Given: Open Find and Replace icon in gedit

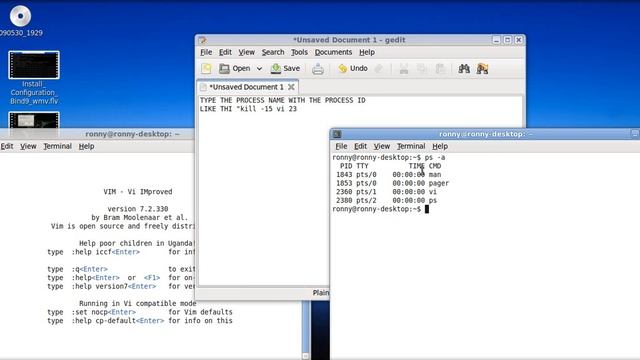Looking at the screenshot, I should point(482,69).
